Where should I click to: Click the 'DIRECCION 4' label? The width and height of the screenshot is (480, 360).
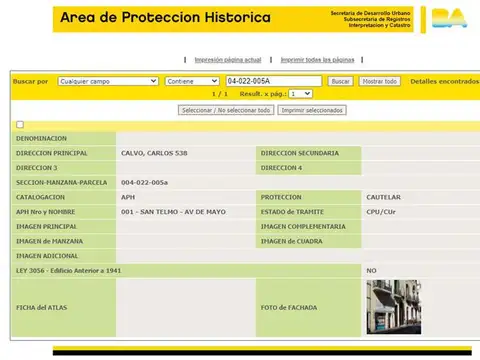pyautogui.click(x=281, y=168)
